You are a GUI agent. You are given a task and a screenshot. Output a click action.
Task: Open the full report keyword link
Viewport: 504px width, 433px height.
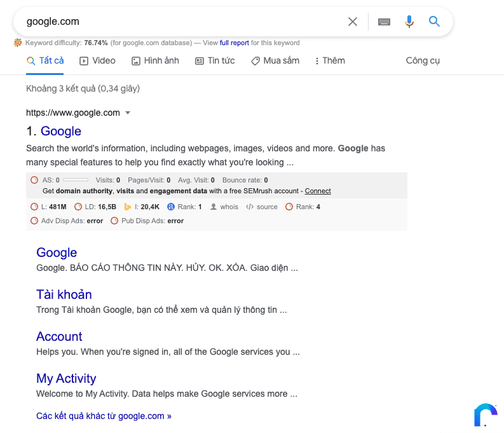point(235,43)
